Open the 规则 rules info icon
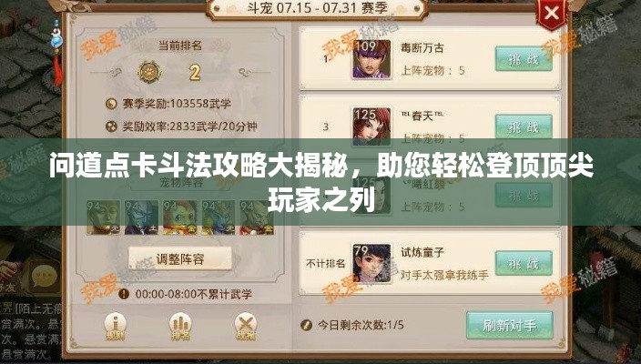Viewport: 641px width, 364px height. 116,327
